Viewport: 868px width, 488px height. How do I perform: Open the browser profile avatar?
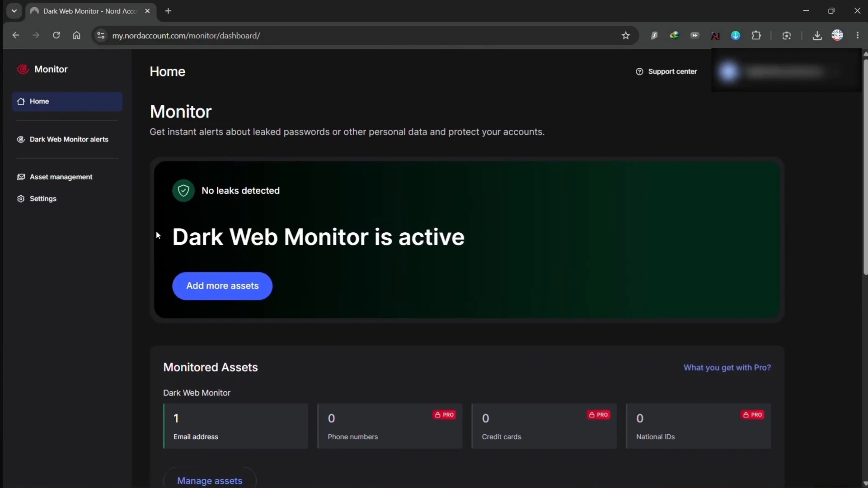(x=837, y=35)
